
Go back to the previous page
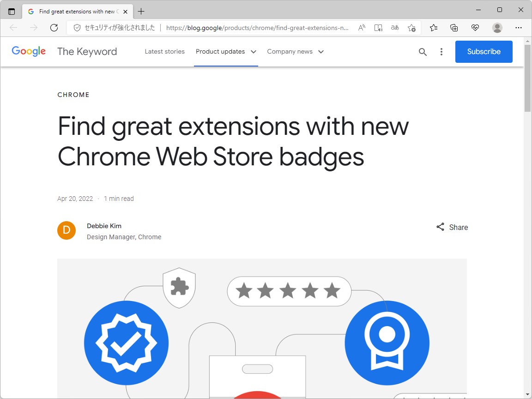pos(13,28)
